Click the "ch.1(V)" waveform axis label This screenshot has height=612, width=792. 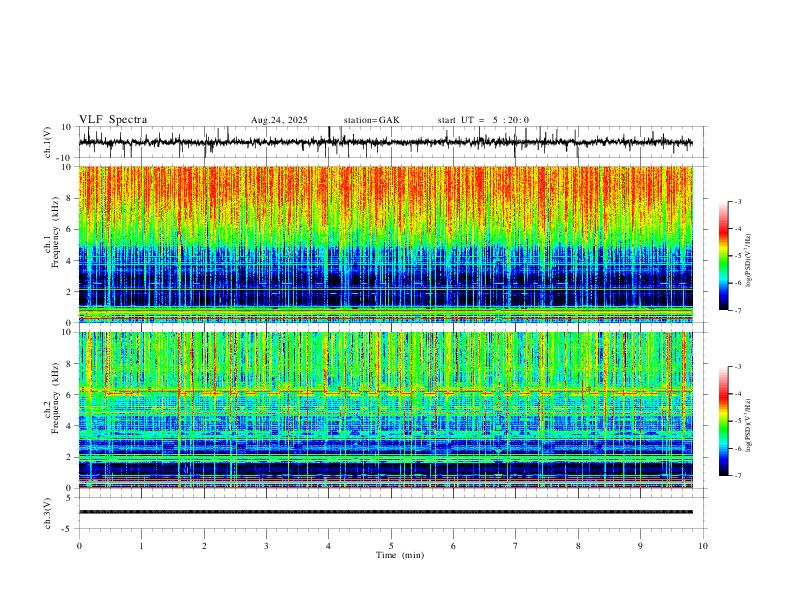point(48,142)
